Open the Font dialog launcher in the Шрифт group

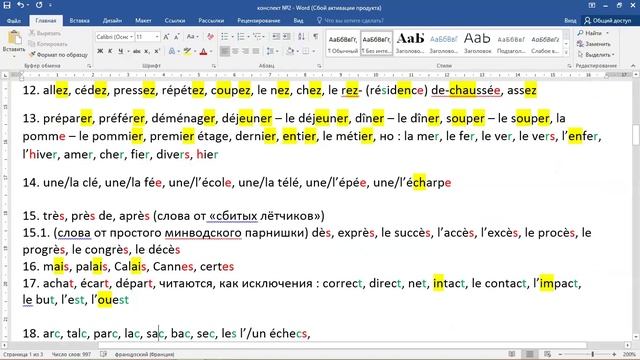(214, 66)
